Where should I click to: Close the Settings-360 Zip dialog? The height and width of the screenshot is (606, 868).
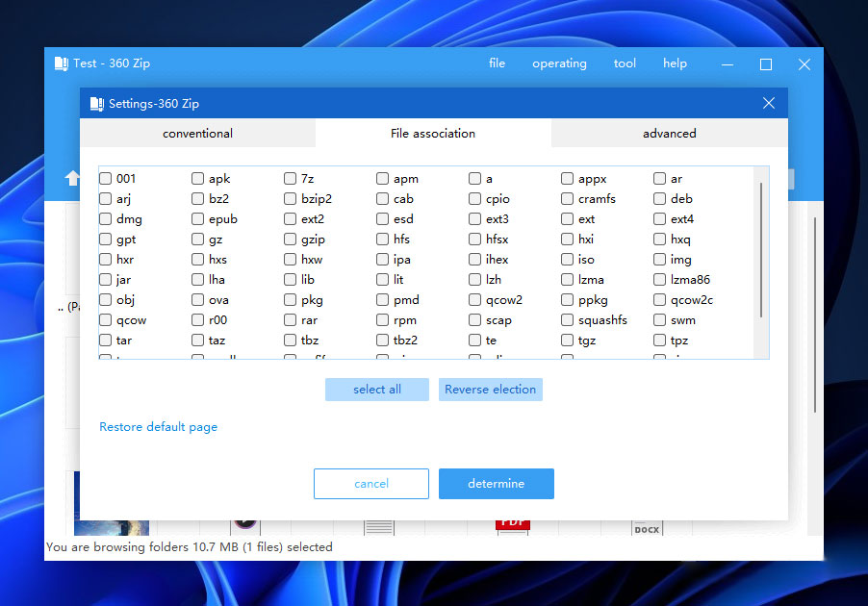point(768,103)
